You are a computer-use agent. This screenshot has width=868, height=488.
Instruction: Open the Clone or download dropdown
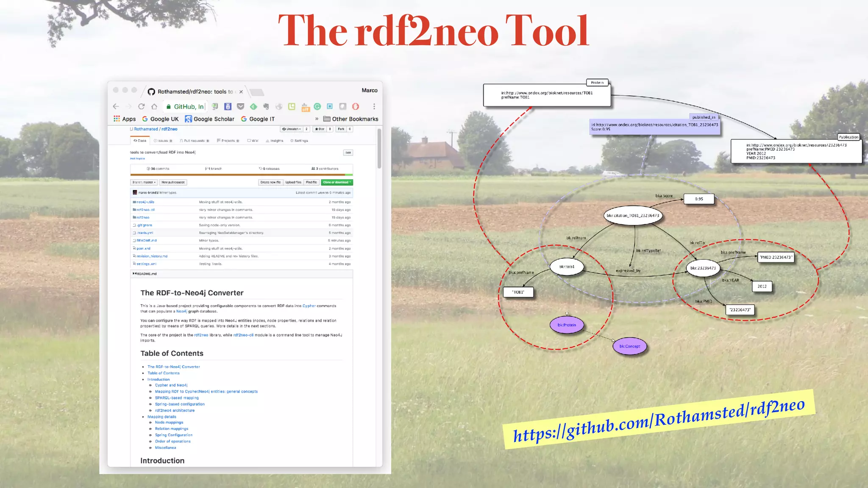(337, 182)
